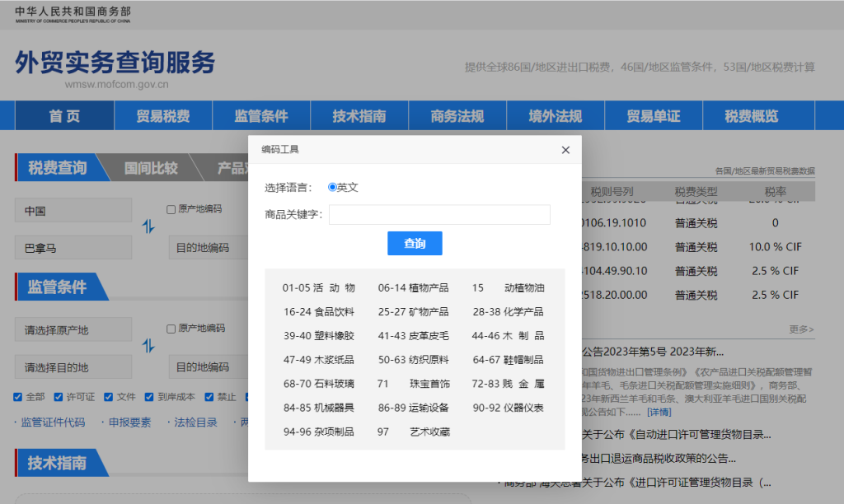The height and width of the screenshot is (504, 844).
Task: Open category 47-49 木浆纸品
Action: [x=319, y=360]
